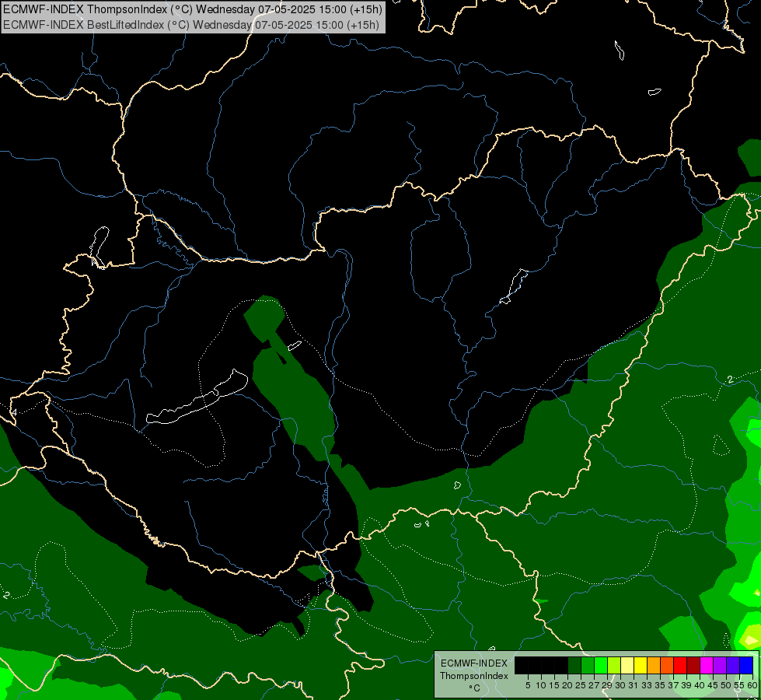Click legend scale value 35
761x700 pixels.
[x=660, y=685]
